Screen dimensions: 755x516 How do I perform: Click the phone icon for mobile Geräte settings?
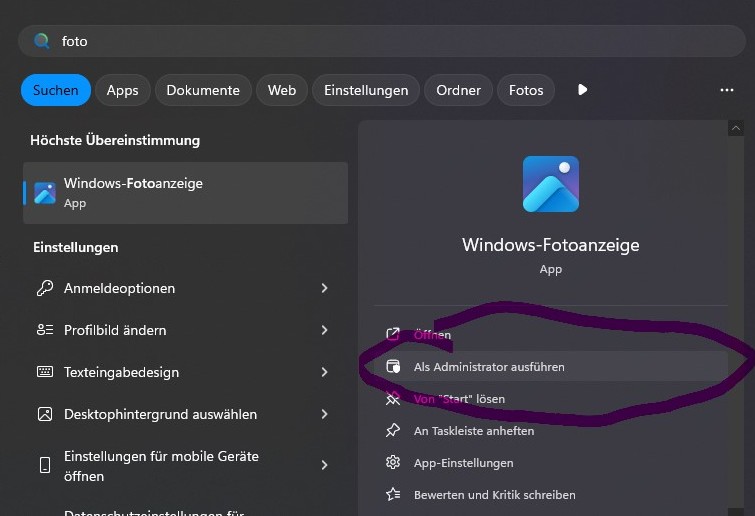45,465
